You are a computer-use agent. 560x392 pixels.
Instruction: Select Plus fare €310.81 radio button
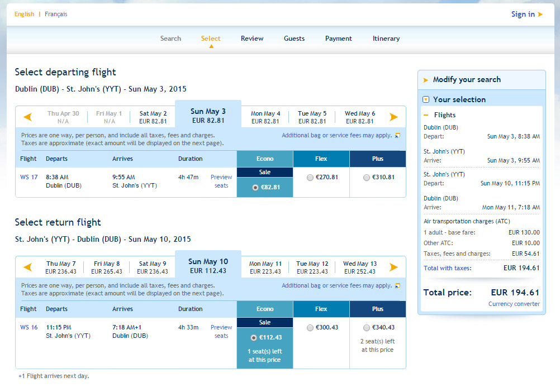pyautogui.click(x=367, y=178)
